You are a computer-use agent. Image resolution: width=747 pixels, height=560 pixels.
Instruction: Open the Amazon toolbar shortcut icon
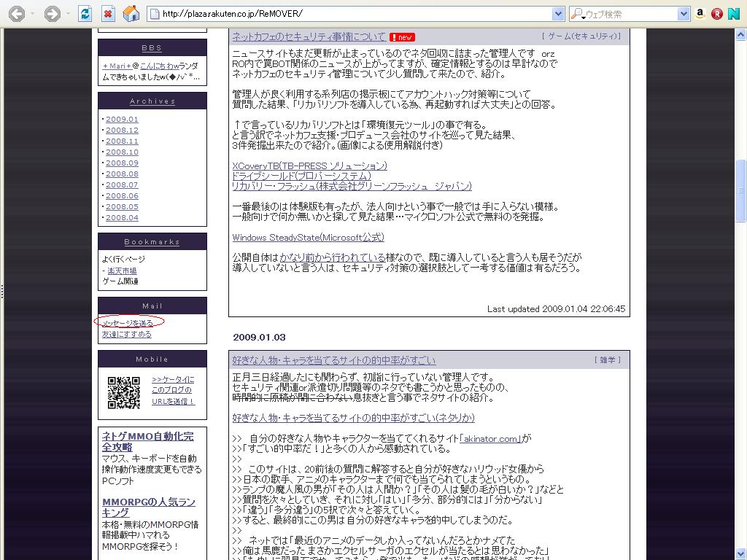click(700, 14)
